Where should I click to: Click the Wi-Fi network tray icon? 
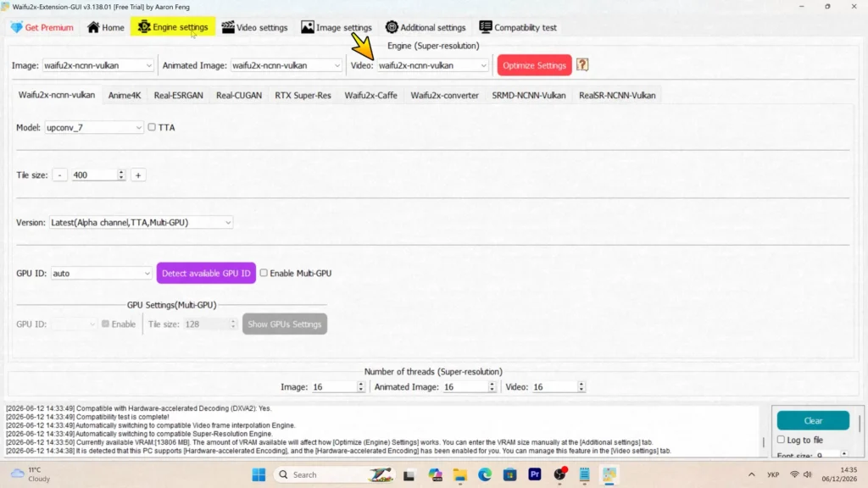point(794,474)
